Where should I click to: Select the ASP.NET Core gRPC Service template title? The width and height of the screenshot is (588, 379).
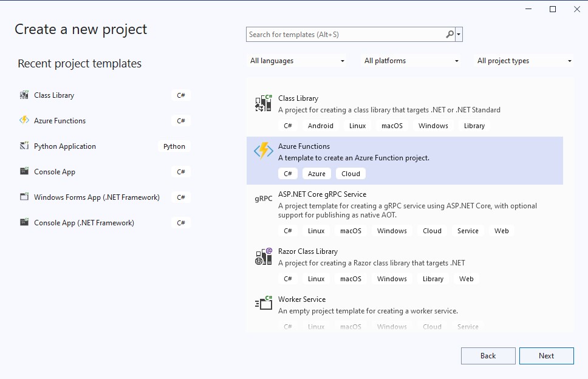pos(322,194)
